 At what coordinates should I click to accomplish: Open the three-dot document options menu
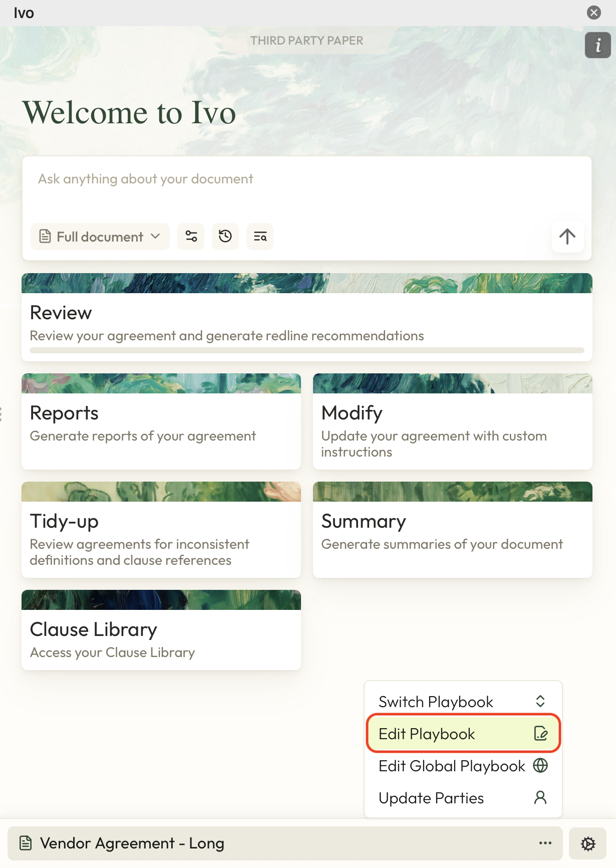(545, 843)
